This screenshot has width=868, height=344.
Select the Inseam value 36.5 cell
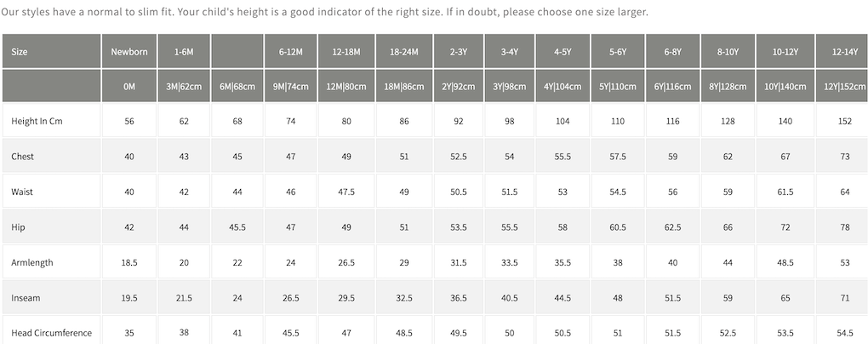coord(459,297)
